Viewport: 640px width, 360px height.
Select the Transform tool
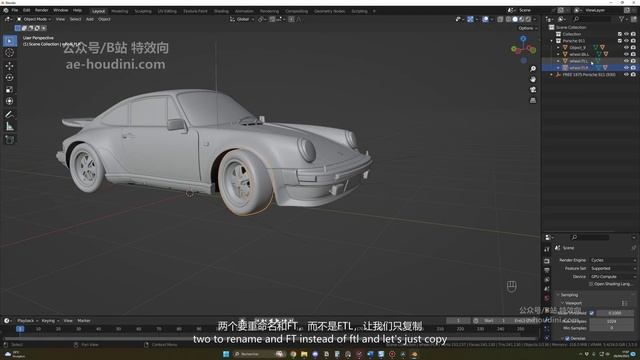tap(9, 101)
